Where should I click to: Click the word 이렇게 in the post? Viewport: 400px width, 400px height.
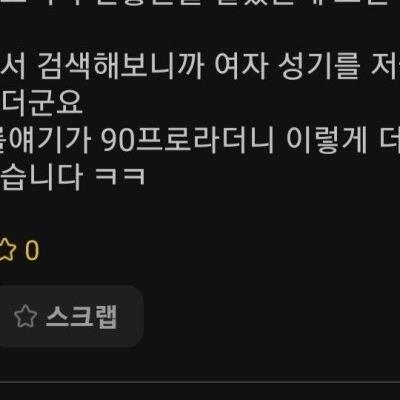[x=327, y=140]
